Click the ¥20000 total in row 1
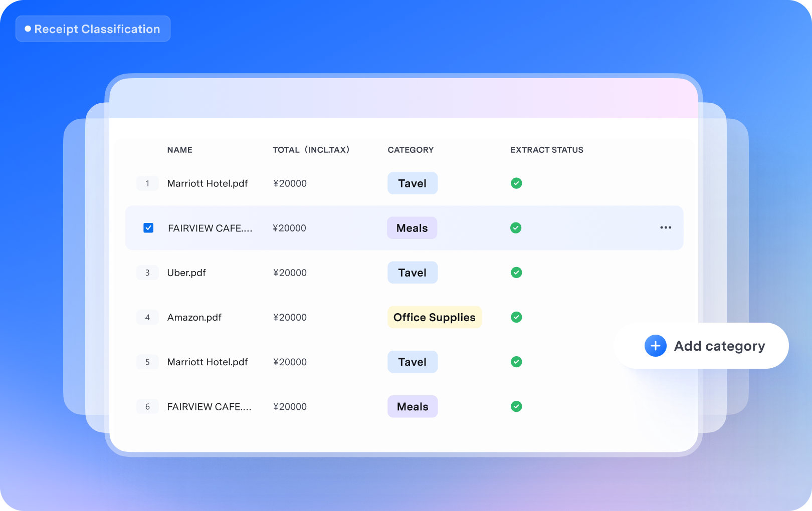This screenshot has height=511, width=812. tap(290, 183)
